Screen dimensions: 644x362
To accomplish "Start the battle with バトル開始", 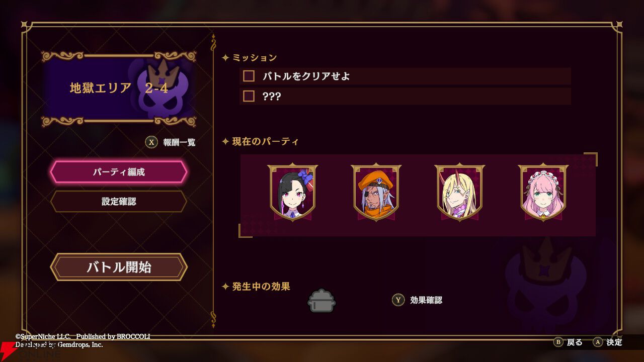I will point(119,267).
